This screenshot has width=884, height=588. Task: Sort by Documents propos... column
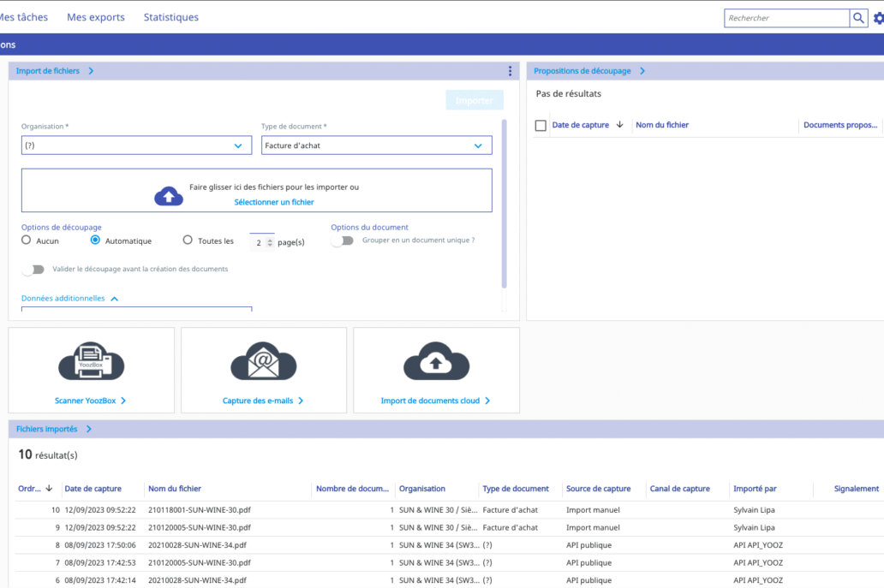tap(840, 125)
